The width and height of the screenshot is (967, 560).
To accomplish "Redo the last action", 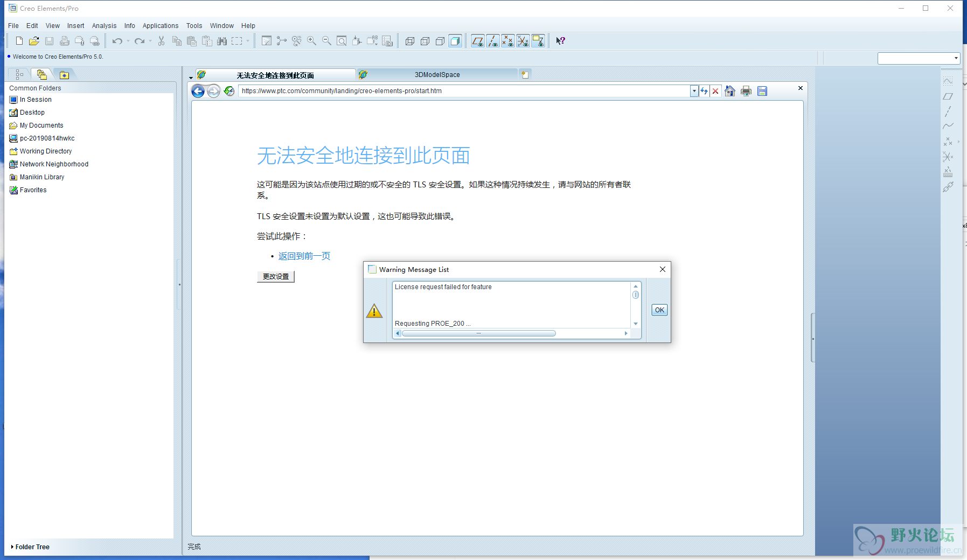I will [x=140, y=41].
